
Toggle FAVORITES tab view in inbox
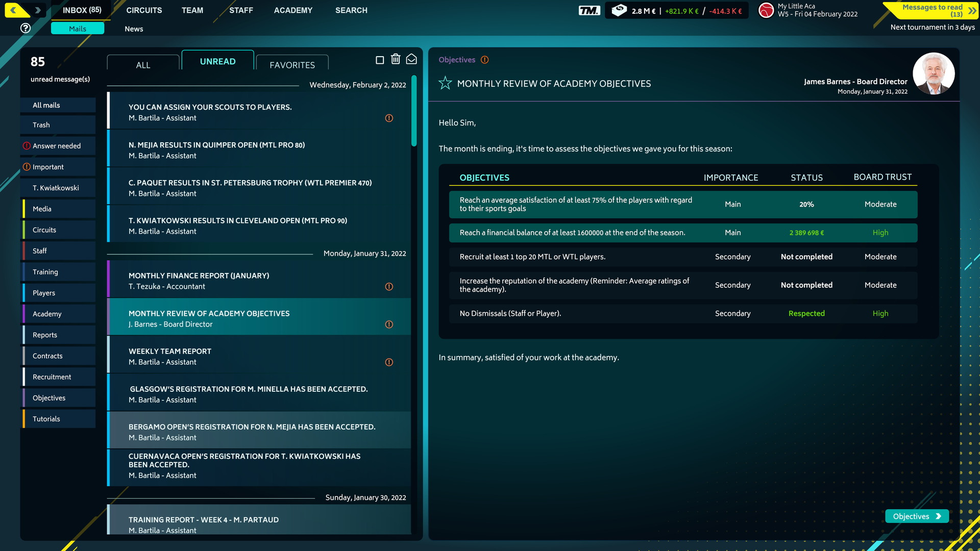point(291,65)
